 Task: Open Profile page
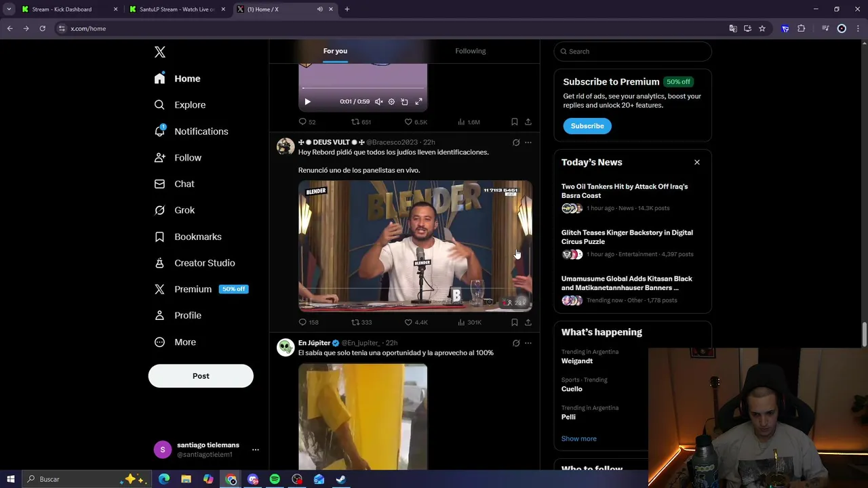(x=178, y=316)
